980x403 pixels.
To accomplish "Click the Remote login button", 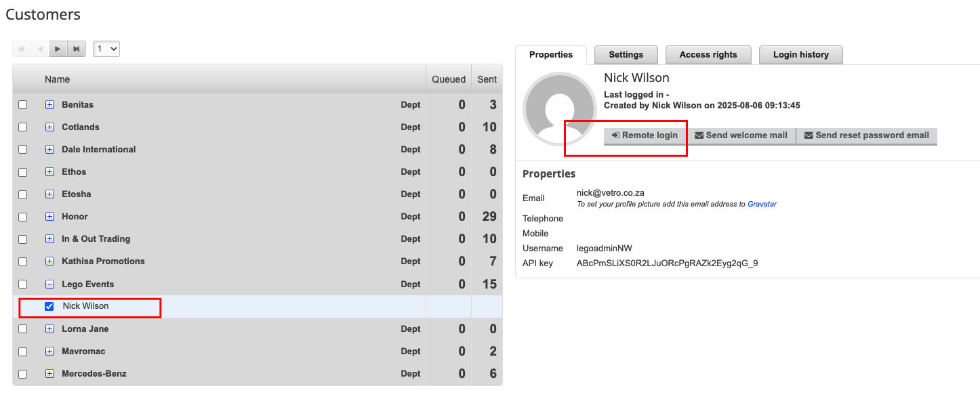I will 645,135.
